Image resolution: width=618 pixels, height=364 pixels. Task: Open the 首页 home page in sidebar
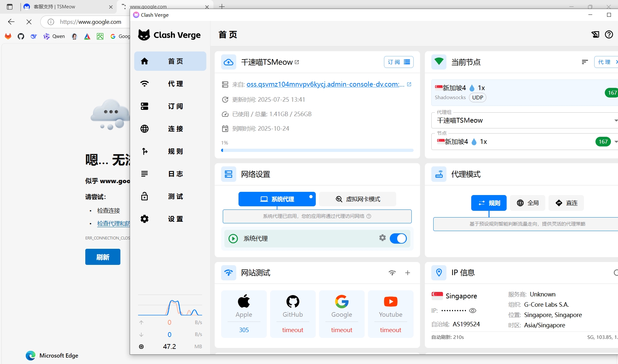coord(170,61)
